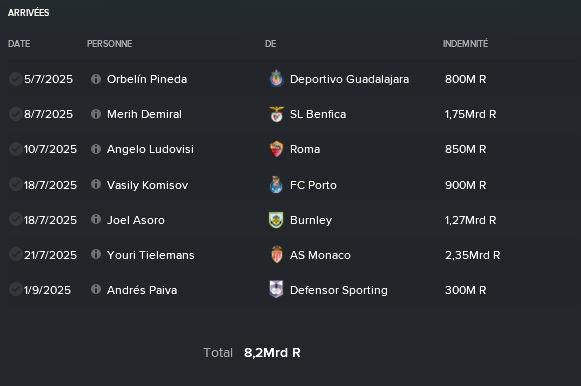
Task: Sort transfers by the DATE column header
Action: [x=19, y=44]
